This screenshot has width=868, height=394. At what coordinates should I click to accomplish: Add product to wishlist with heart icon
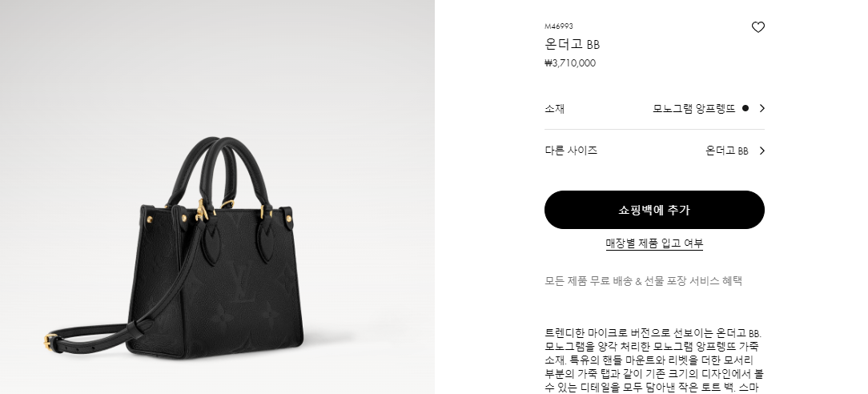coord(757,27)
